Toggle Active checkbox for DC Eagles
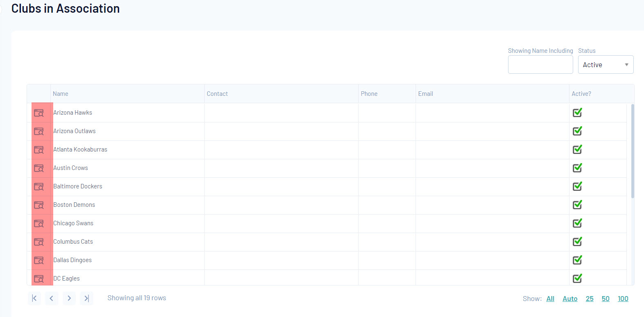644x317 pixels. coord(577,279)
